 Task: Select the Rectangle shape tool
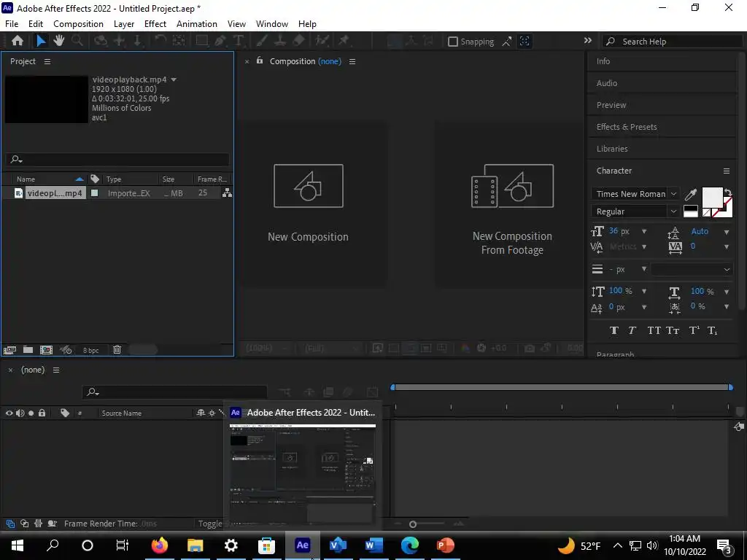coord(202,41)
